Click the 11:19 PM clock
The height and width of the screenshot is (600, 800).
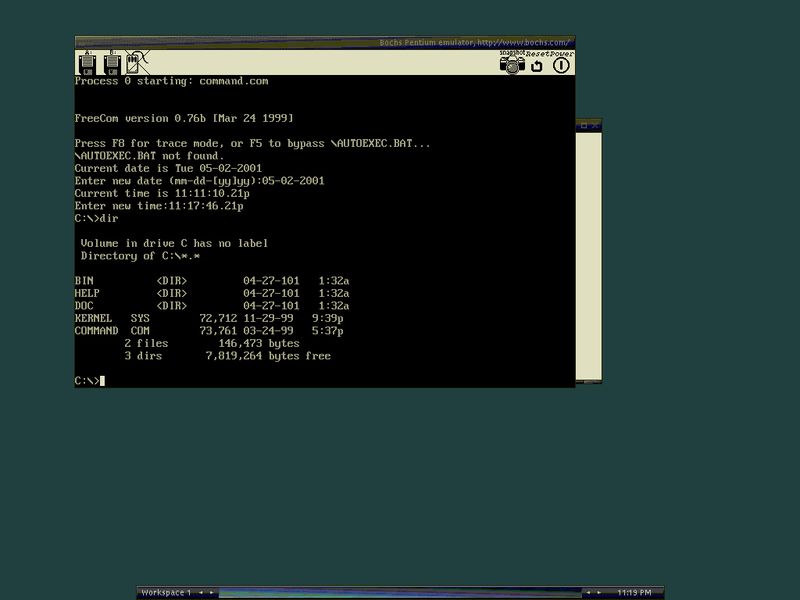634,592
